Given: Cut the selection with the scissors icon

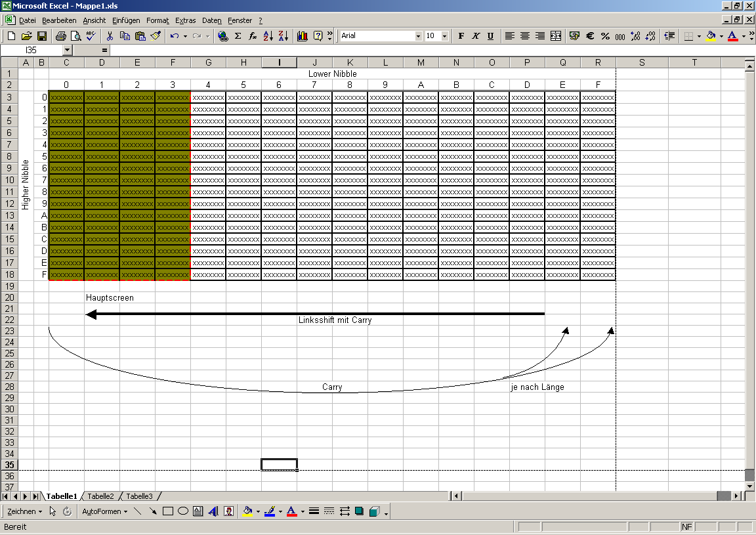Looking at the screenshot, I should [110, 35].
